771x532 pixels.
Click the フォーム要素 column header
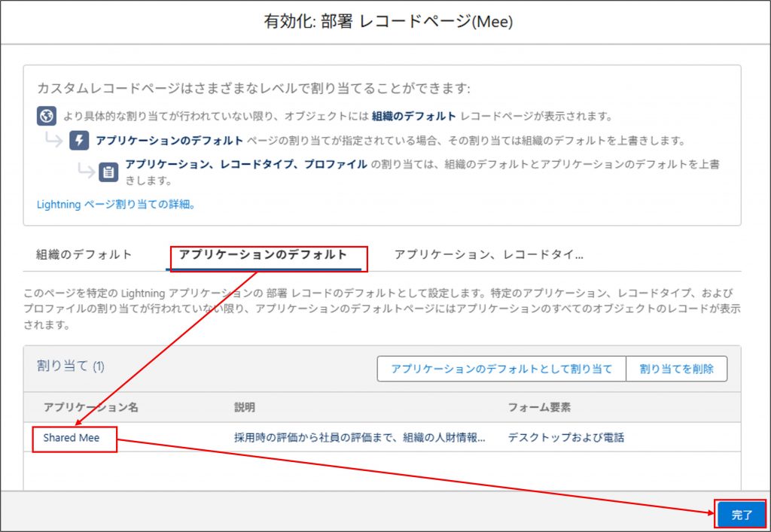(x=539, y=407)
